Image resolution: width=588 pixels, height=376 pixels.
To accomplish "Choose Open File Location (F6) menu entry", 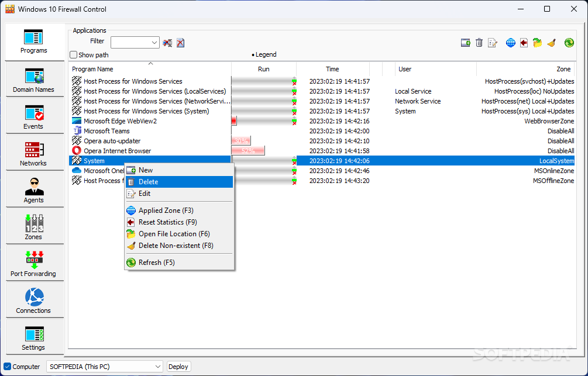I will [x=179, y=234].
